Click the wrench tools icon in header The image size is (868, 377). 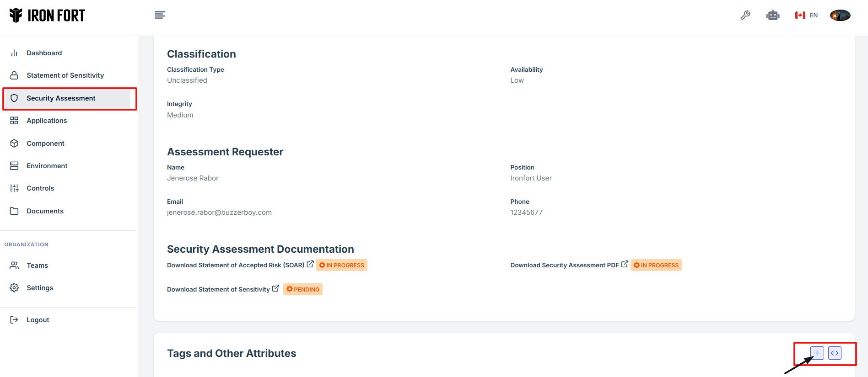tap(745, 15)
